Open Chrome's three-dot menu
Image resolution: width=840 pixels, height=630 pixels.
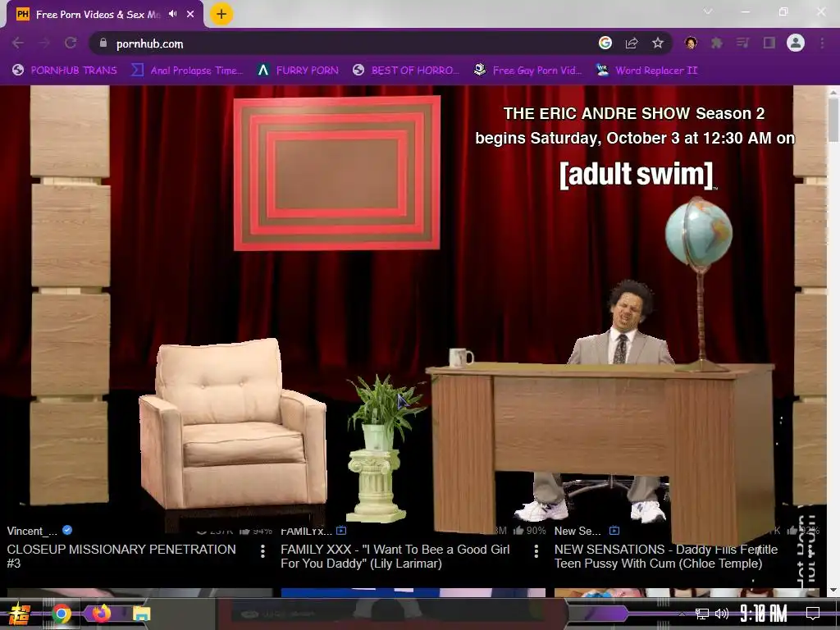click(x=822, y=43)
